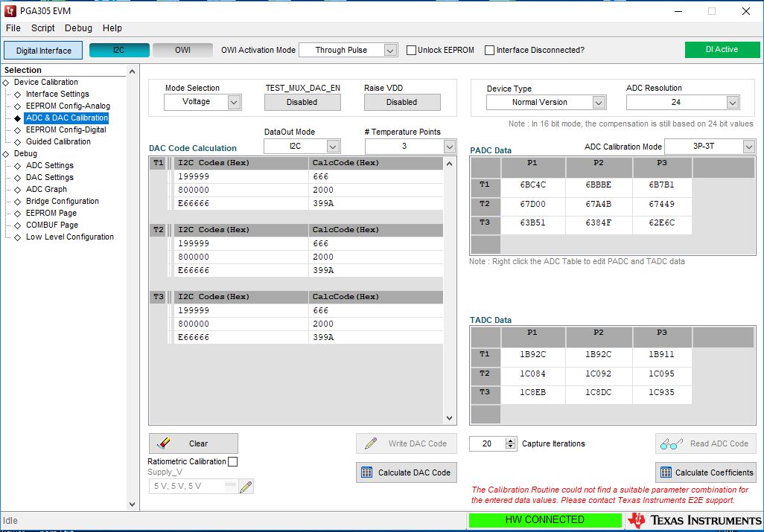Click the PGA305 EVM title bar icon
Viewport: 764px width, 532px height.
click(10, 10)
